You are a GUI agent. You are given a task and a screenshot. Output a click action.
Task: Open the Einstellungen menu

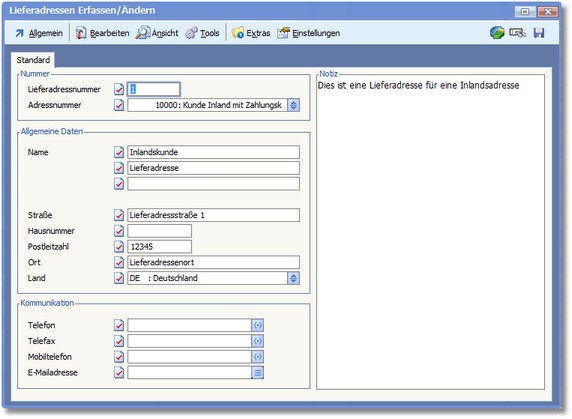(309, 33)
